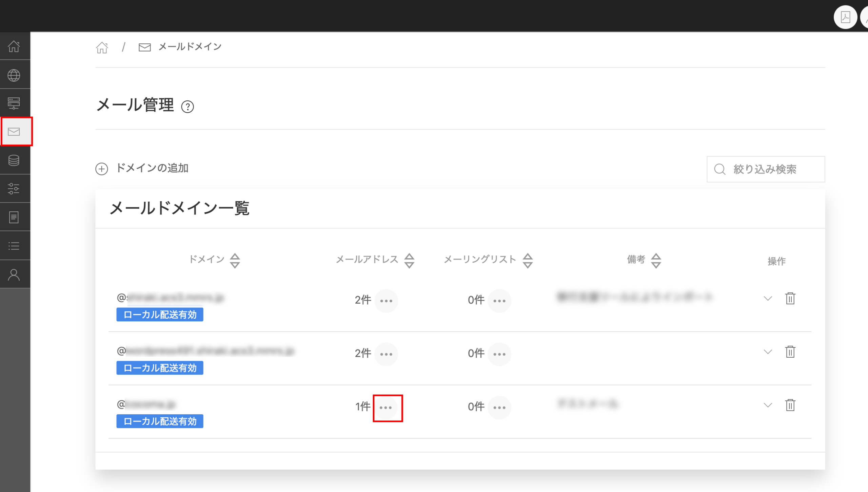
Task: Click ローカル配送有効 badge in third row
Action: [x=160, y=421]
